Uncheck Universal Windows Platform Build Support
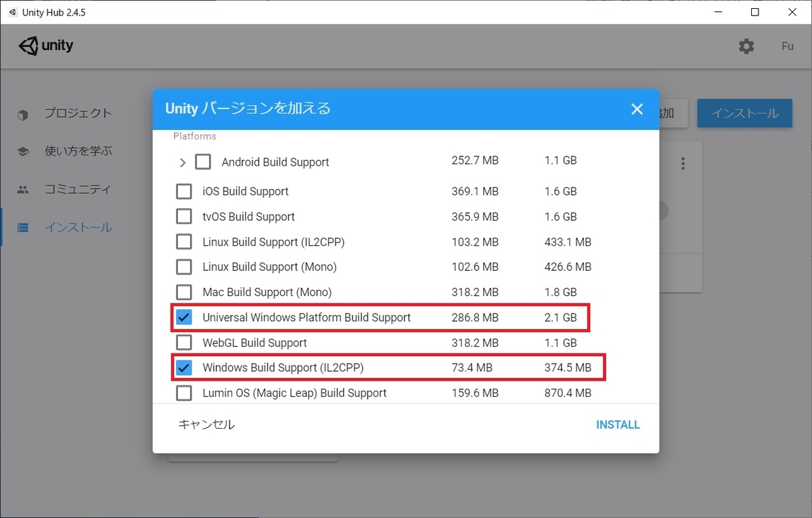The height and width of the screenshot is (518, 812). (184, 318)
